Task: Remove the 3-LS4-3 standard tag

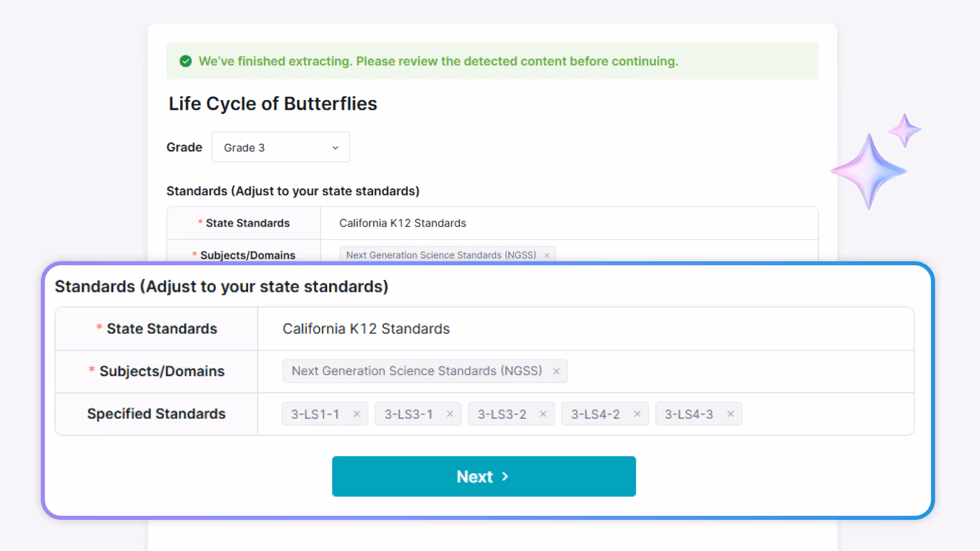Action: pyautogui.click(x=730, y=414)
